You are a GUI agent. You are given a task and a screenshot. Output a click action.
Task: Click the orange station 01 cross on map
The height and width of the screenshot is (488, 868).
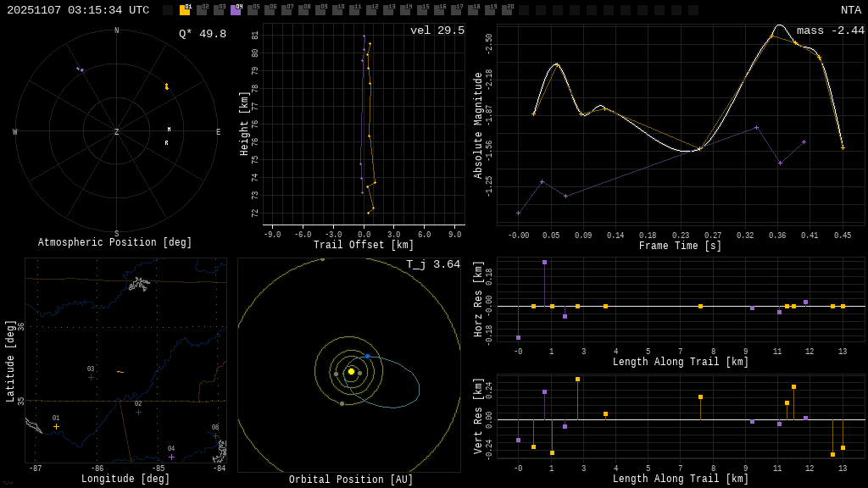coord(56,426)
